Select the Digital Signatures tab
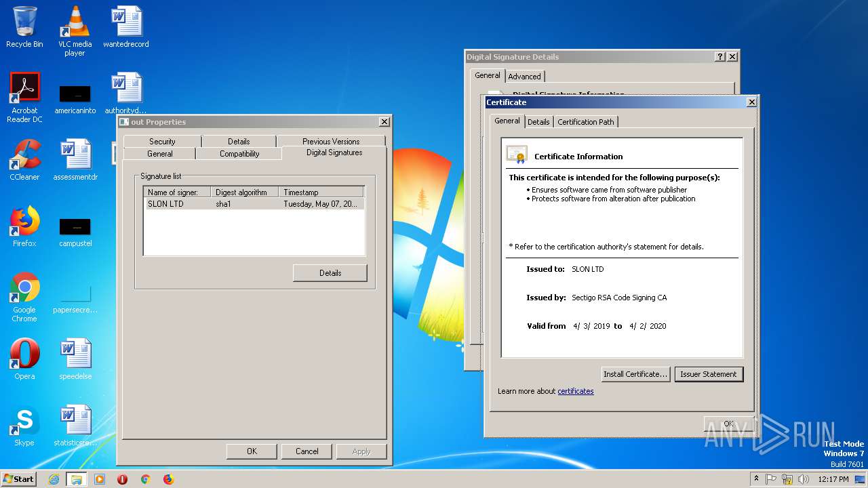 tap(334, 152)
